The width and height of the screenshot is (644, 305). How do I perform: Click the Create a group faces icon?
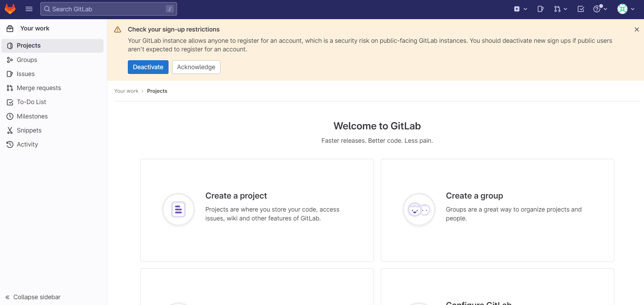coord(419,210)
